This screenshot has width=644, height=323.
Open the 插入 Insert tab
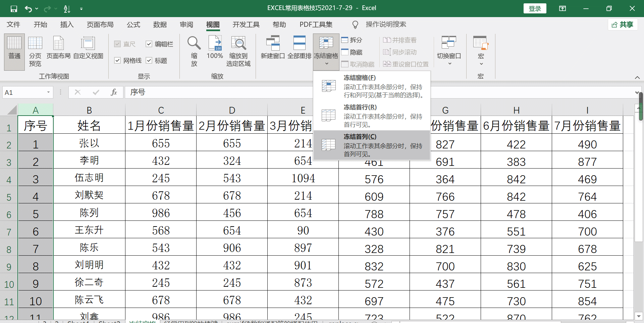coord(67,24)
